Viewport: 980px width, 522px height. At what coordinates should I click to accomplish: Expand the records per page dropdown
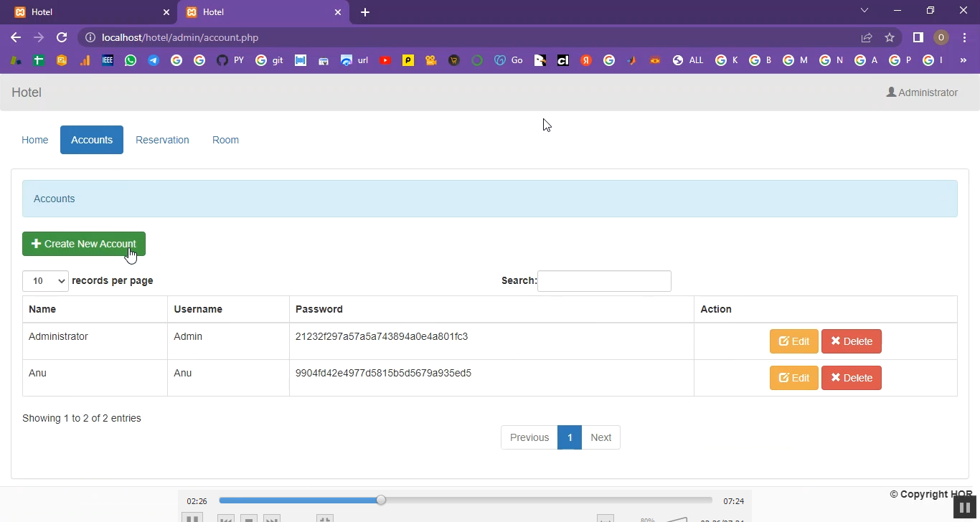click(45, 281)
